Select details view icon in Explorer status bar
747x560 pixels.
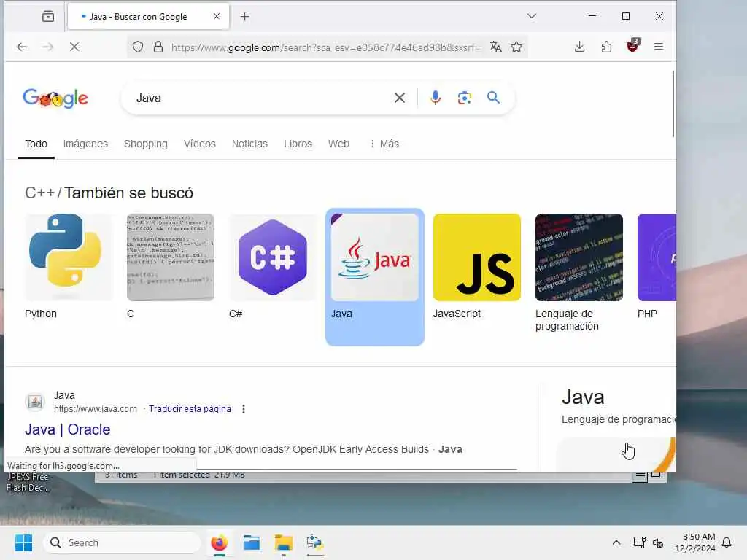640,475
